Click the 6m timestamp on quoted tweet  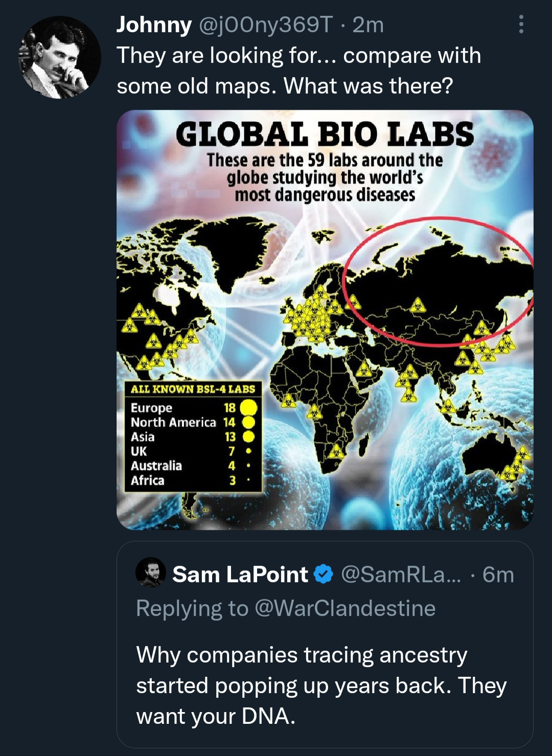(498, 575)
